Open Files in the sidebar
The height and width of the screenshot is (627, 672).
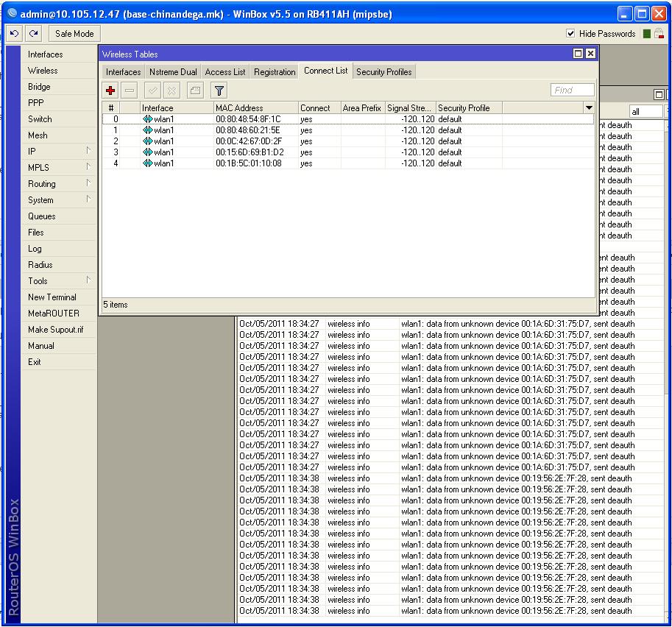[x=36, y=233]
